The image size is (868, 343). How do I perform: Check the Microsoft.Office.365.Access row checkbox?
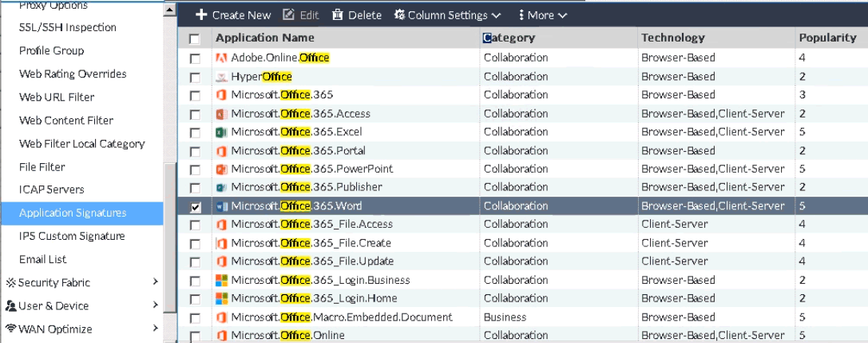[x=195, y=114]
